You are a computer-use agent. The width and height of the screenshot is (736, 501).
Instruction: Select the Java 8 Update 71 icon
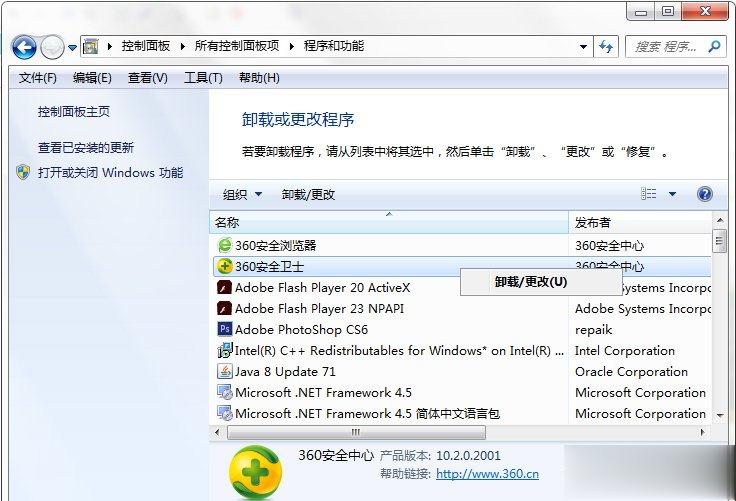tap(225, 371)
